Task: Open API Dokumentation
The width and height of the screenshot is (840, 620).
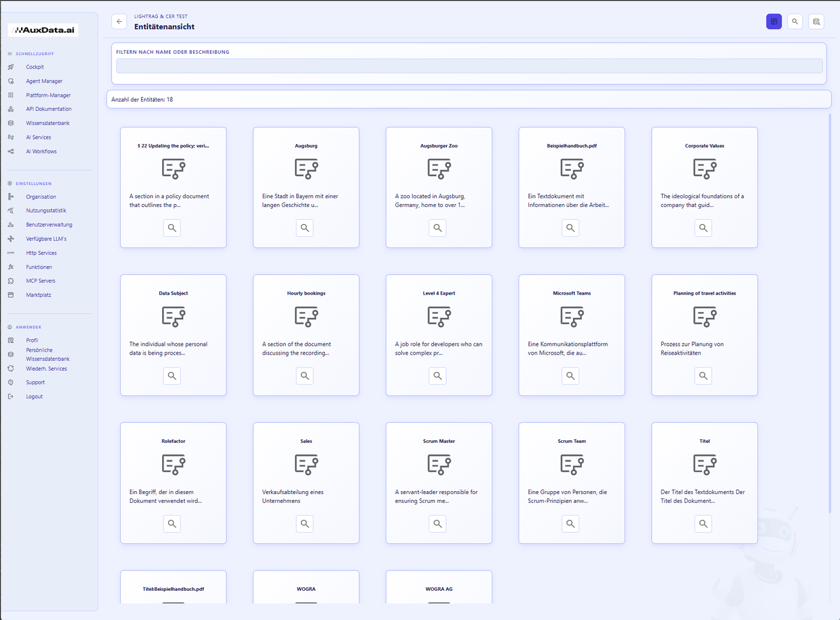Action: 49,109
